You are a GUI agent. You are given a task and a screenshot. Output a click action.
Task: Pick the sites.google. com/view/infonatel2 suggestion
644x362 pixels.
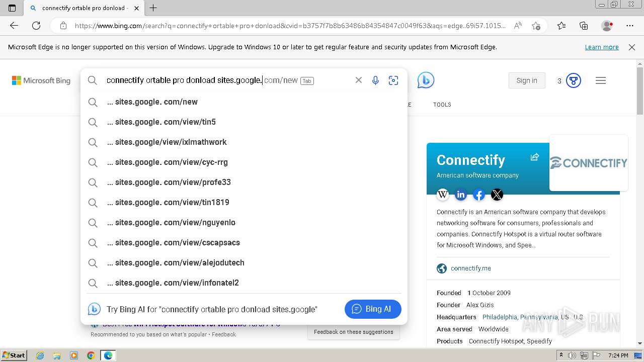tap(244, 283)
